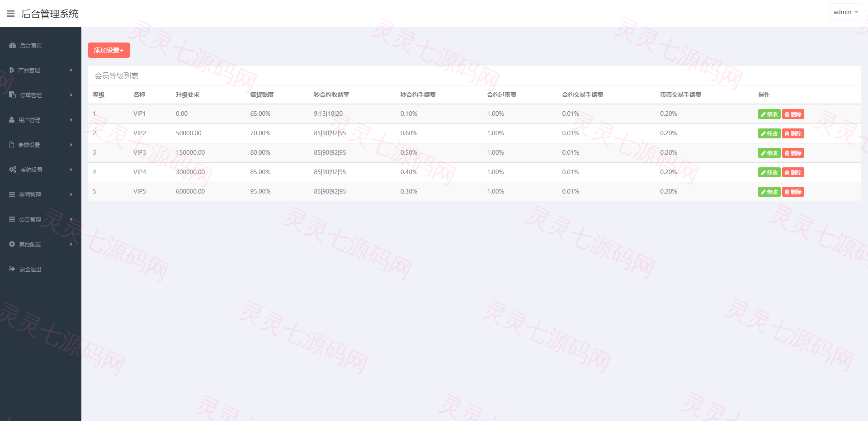Expand the 订单管理 submenu arrow
Viewport: 868px width, 421px height.
[71, 95]
